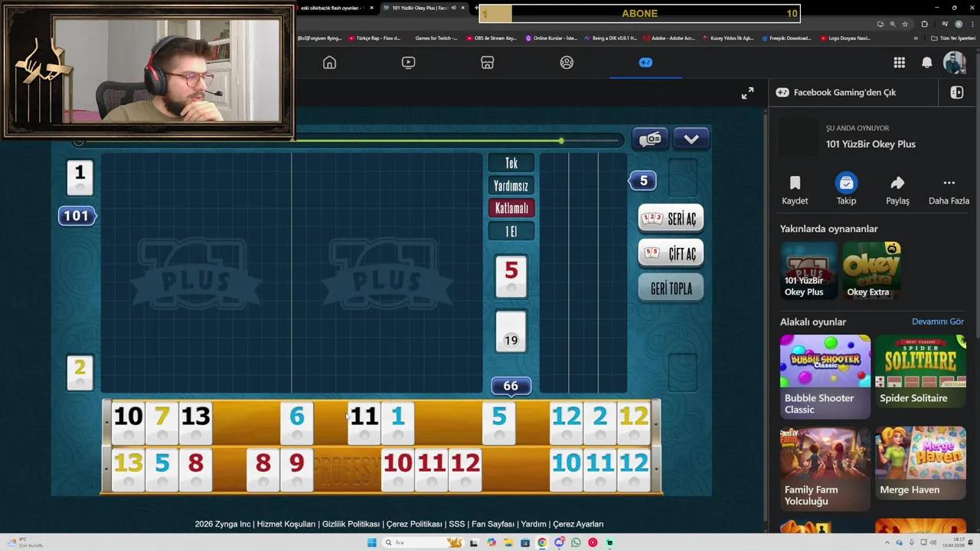Screen dimensions: 980x551
Task: Open the in-game chat emoji button
Action: pyautogui.click(x=650, y=139)
